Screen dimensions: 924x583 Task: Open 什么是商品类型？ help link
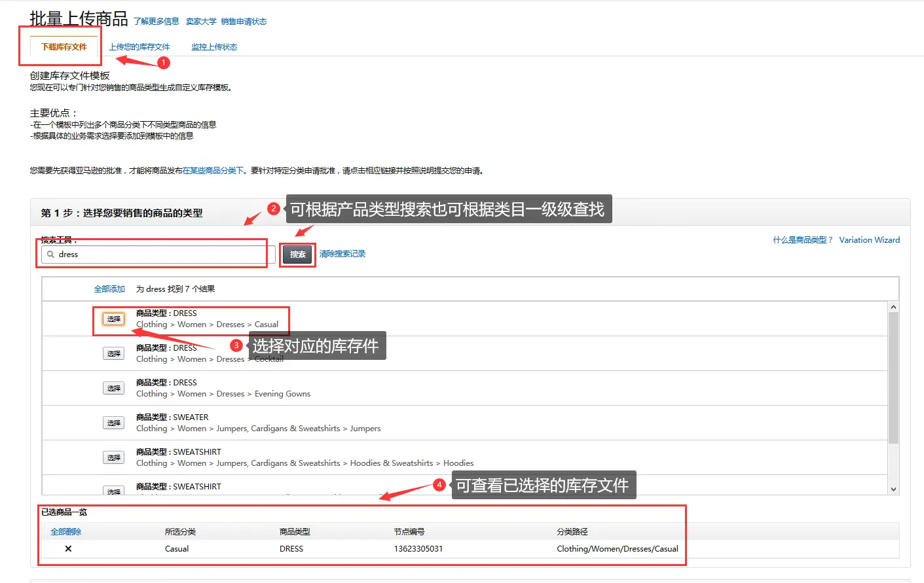coord(803,240)
